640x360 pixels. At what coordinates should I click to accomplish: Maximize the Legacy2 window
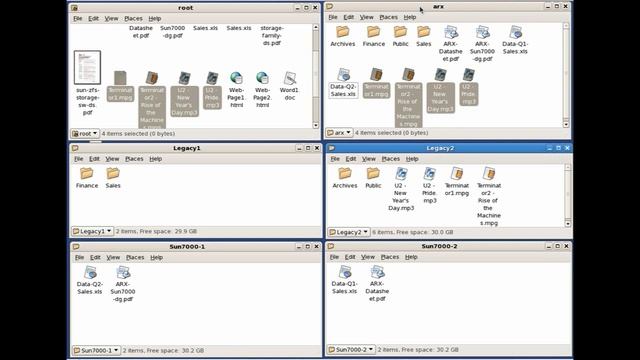(x=558, y=148)
